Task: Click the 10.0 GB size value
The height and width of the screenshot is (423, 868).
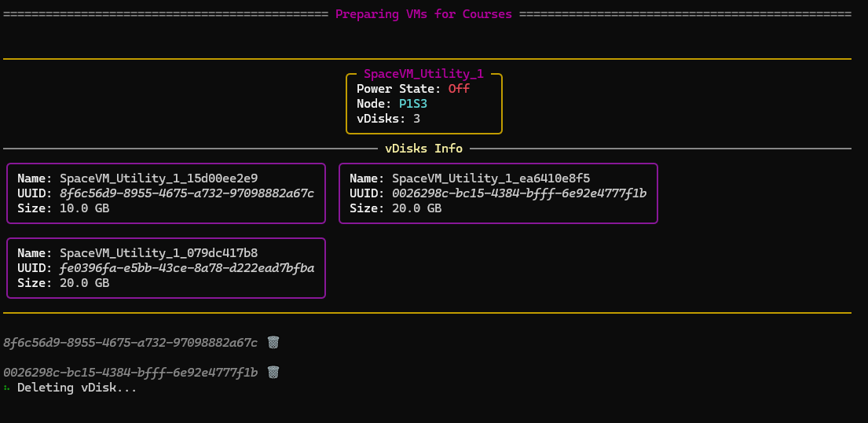Action: point(84,208)
